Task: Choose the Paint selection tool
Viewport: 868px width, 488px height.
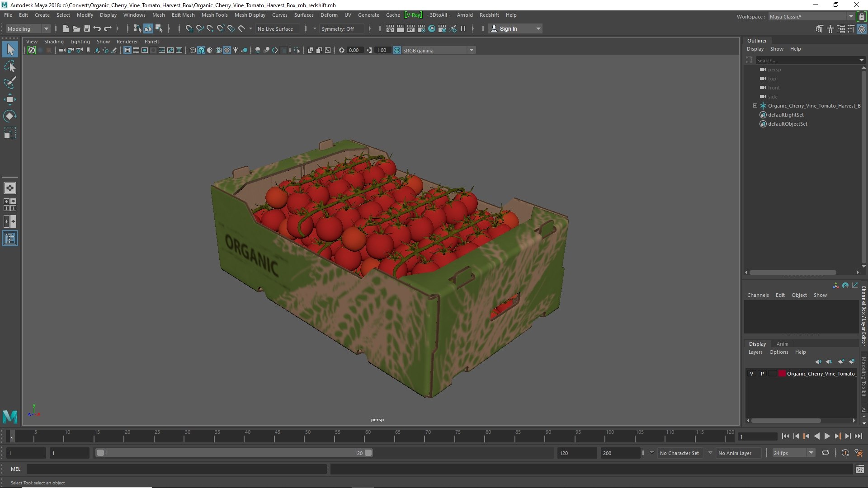Action: click(10, 83)
